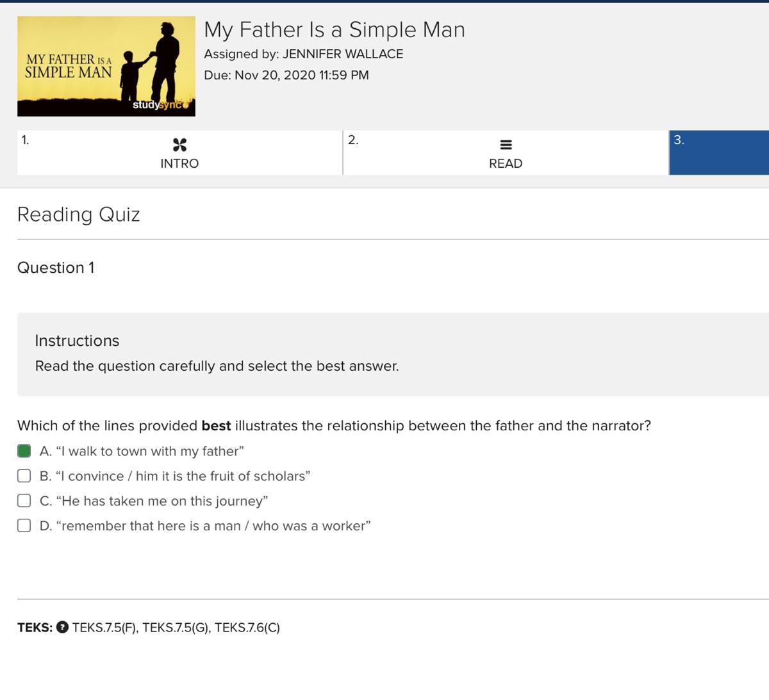Click the due date "Nov 20, 2020 11:59 PM"
The height and width of the screenshot is (700, 769).
[x=302, y=75]
